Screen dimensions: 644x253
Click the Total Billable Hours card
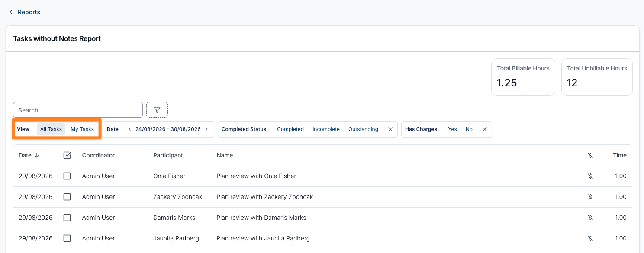click(x=523, y=77)
